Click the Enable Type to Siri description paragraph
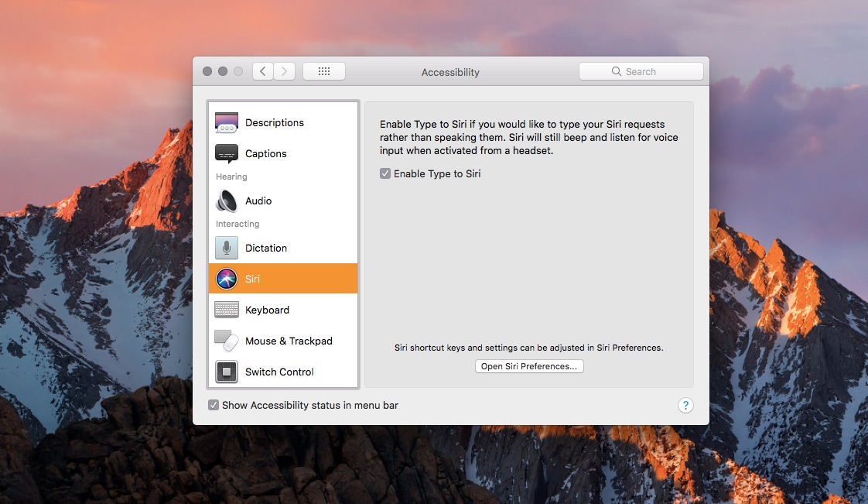Image resolution: width=868 pixels, height=504 pixels. pyautogui.click(x=528, y=137)
